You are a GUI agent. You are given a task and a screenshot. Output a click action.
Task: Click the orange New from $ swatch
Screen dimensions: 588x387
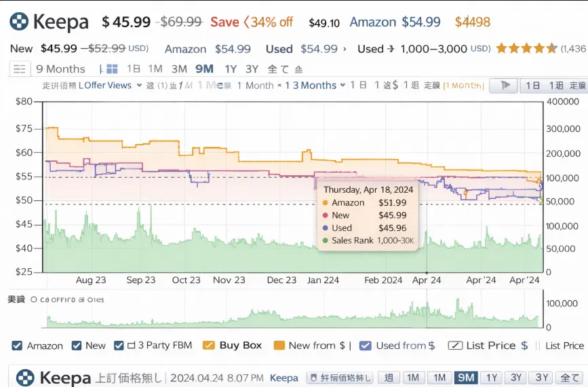point(279,346)
